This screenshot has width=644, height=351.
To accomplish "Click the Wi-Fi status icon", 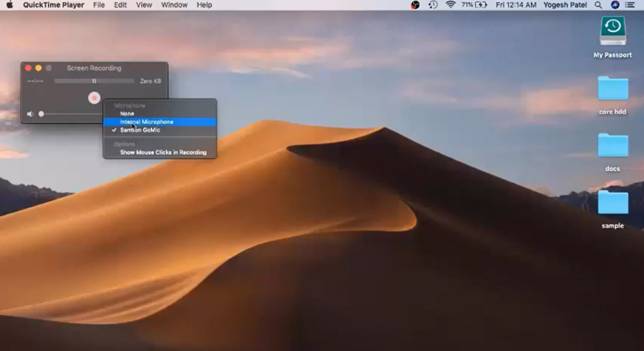I will 450,5.
